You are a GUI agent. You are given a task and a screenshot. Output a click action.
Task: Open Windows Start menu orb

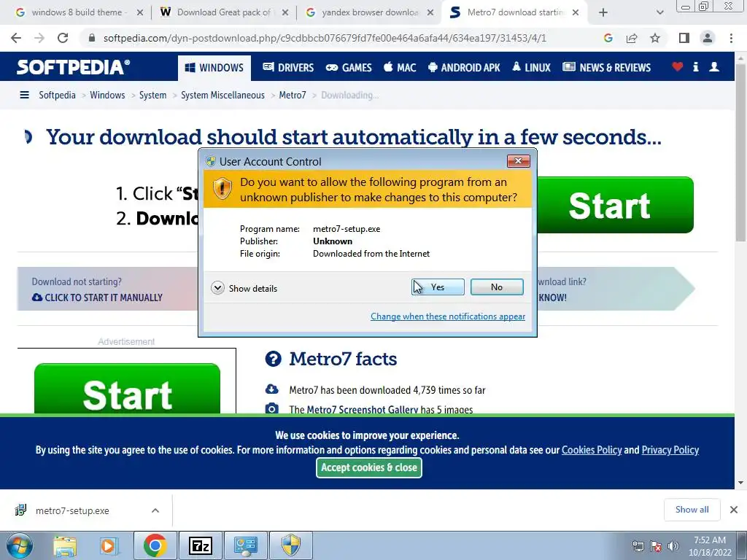point(19,545)
